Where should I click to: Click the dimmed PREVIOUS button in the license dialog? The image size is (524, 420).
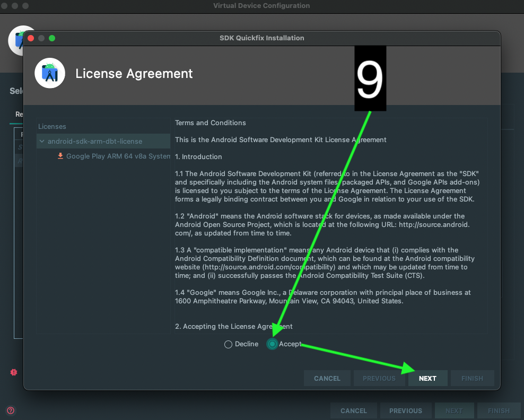379,378
